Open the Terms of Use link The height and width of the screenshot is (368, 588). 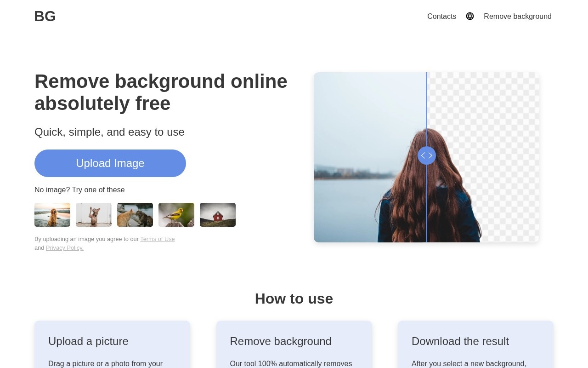click(158, 239)
